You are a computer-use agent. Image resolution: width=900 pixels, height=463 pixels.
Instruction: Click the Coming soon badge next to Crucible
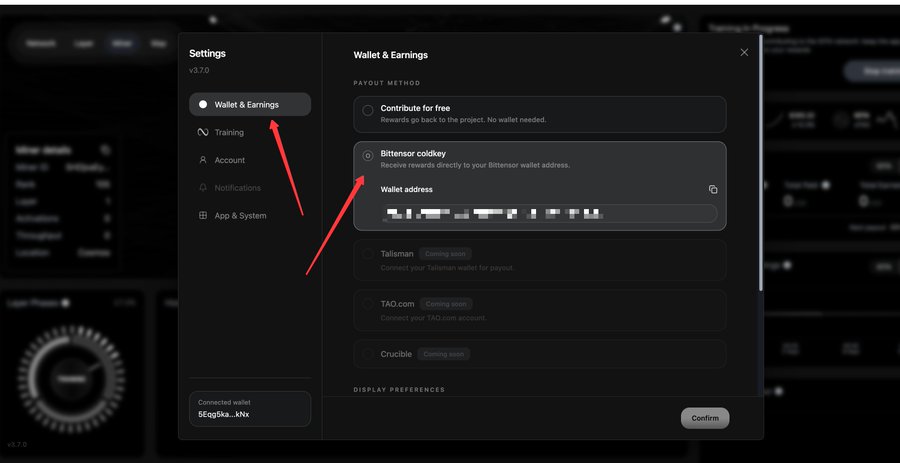point(444,354)
